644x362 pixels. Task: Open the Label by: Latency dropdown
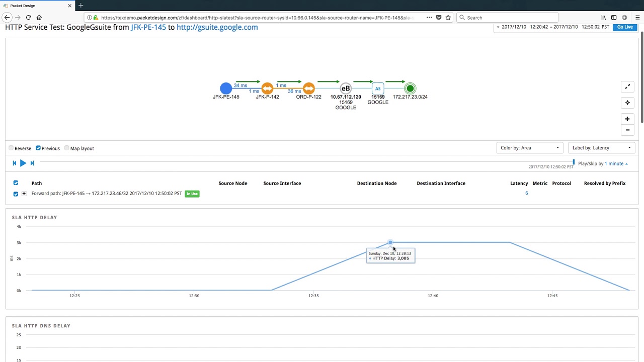(601, 148)
